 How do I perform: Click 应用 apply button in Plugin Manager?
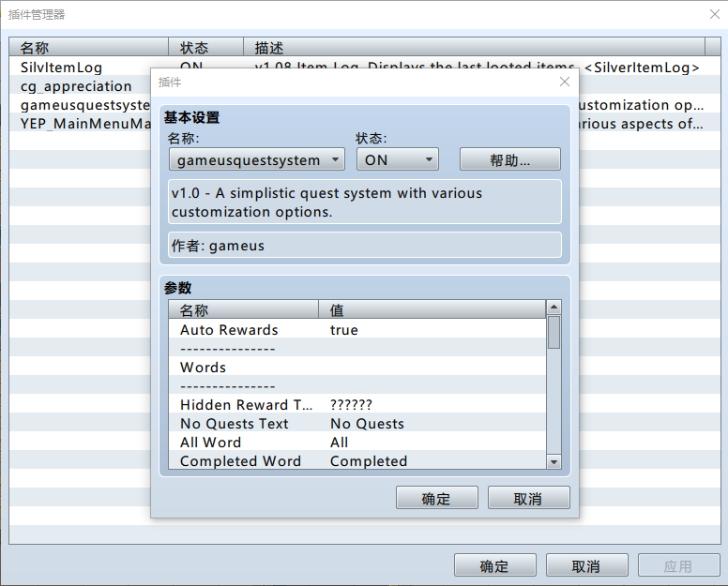click(x=679, y=565)
